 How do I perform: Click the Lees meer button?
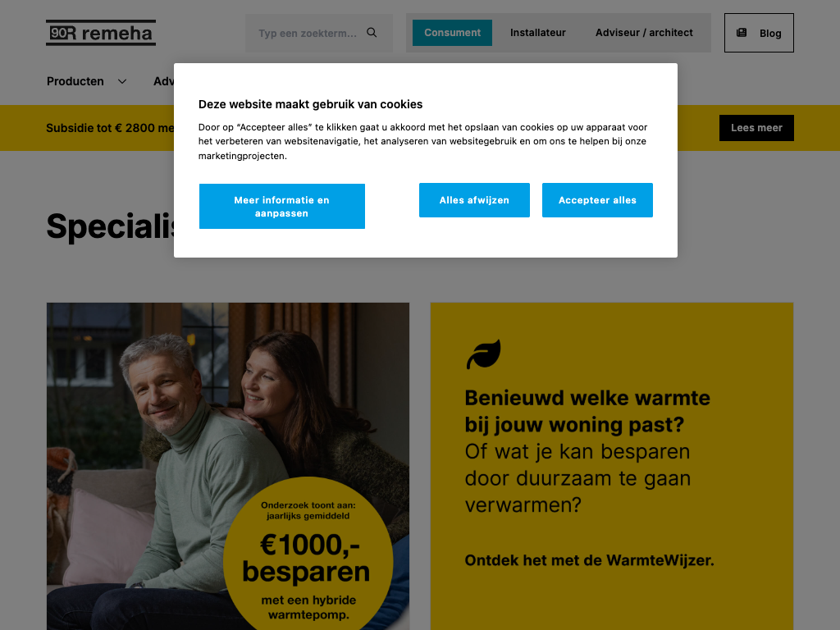pos(756,128)
